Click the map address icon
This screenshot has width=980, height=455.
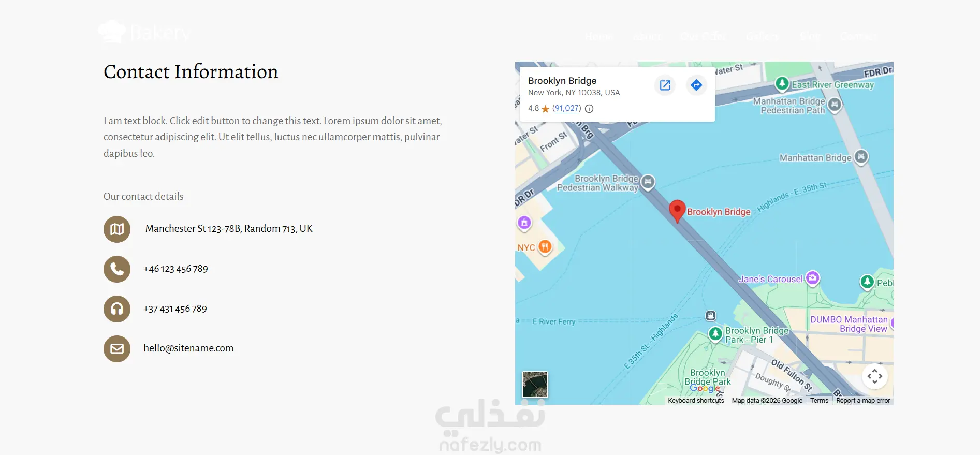point(117,229)
